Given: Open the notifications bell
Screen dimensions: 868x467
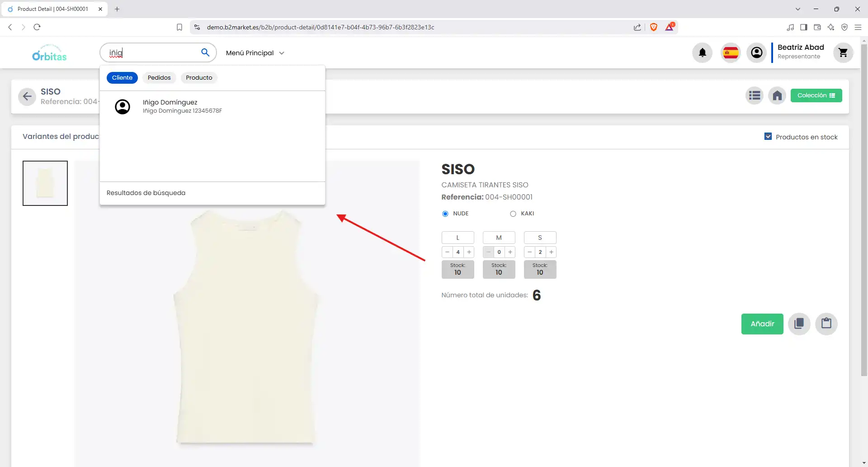Looking at the screenshot, I should pos(702,53).
